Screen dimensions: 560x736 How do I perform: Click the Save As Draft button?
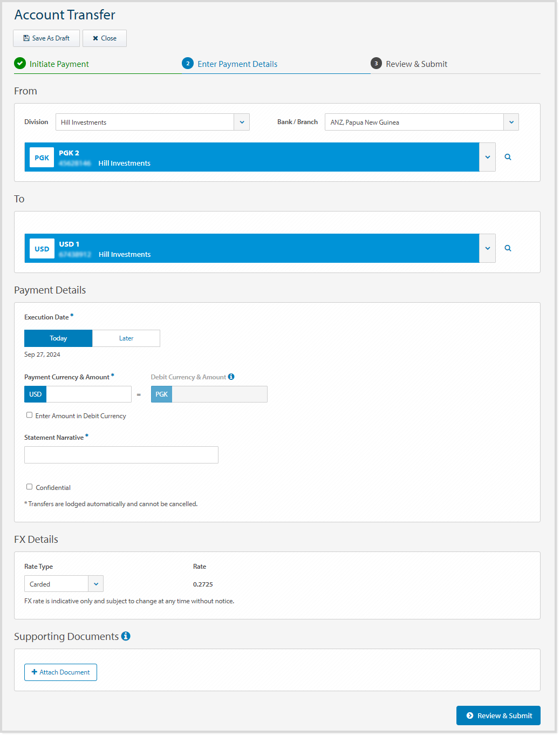click(46, 38)
